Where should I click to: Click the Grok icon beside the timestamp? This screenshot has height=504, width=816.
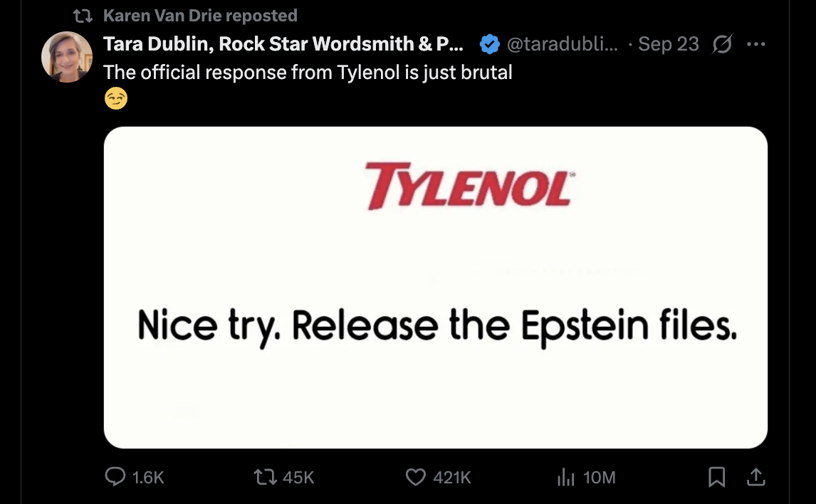[721, 43]
